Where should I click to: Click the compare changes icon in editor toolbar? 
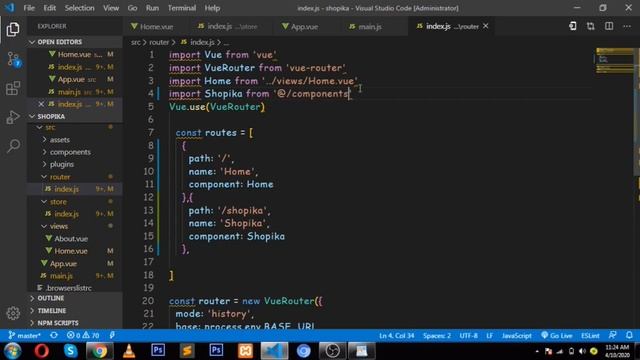pyautogui.click(x=591, y=26)
